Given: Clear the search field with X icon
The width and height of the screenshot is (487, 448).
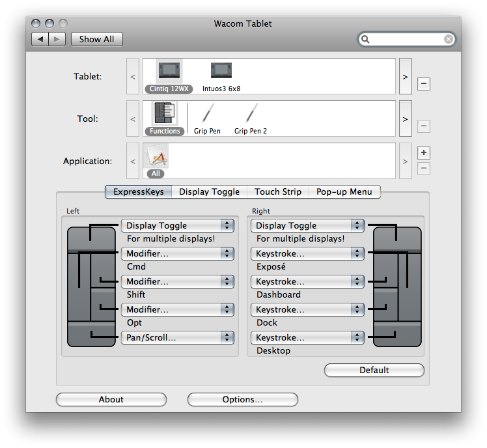Looking at the screenshot, I should pyautogui.click(x=448, y=39).
